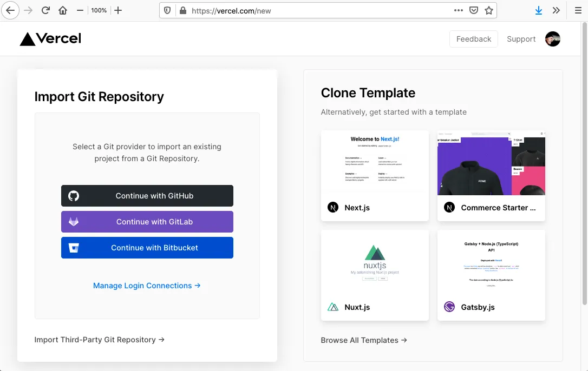The height and width of the screenshot is (371, 588).
Task: Open the Downloads arrow in the browser toolbar
Action: 538,10
